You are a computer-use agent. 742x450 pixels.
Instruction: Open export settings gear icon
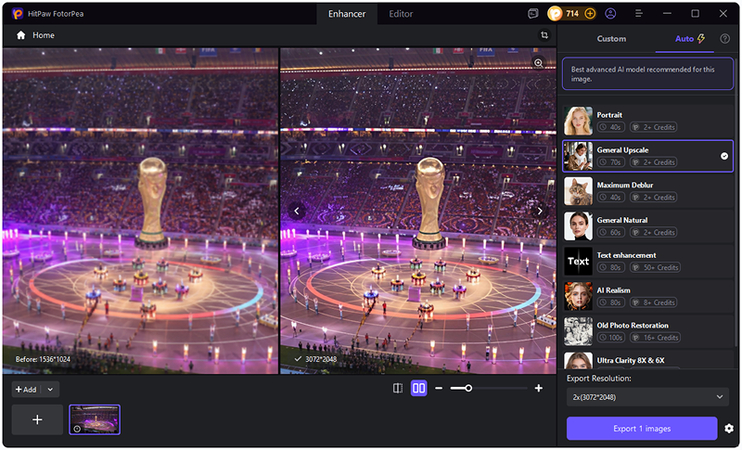click(x=729, y=429)
